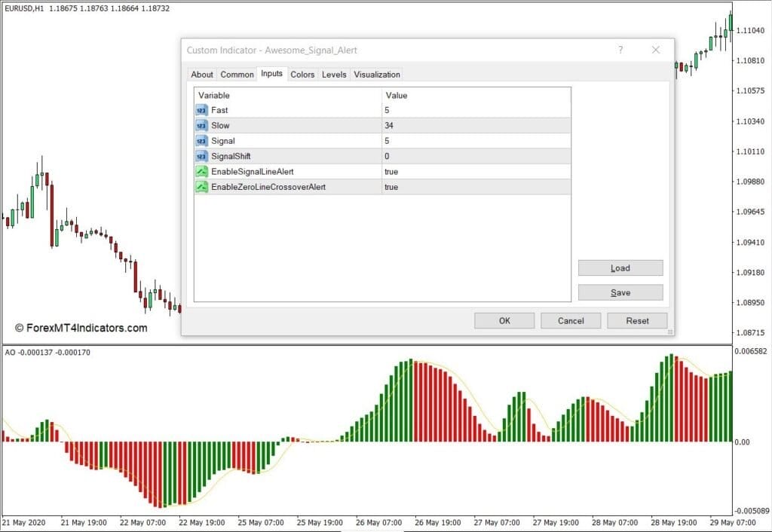Select the Fast variable name

[219, 110]
